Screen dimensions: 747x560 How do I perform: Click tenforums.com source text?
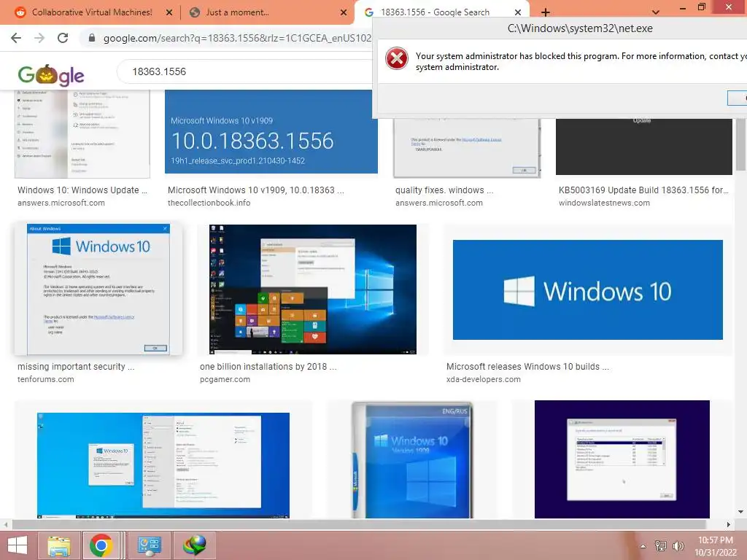point(46,379)
